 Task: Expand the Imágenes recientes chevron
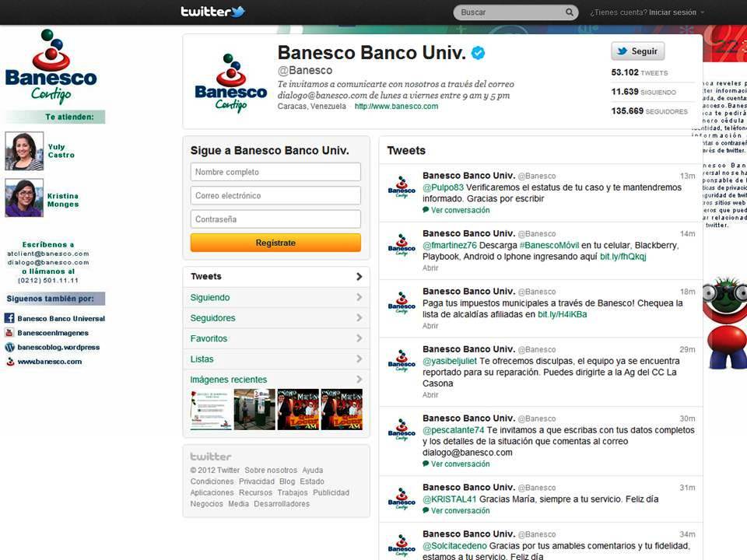(x=359, y=380)
